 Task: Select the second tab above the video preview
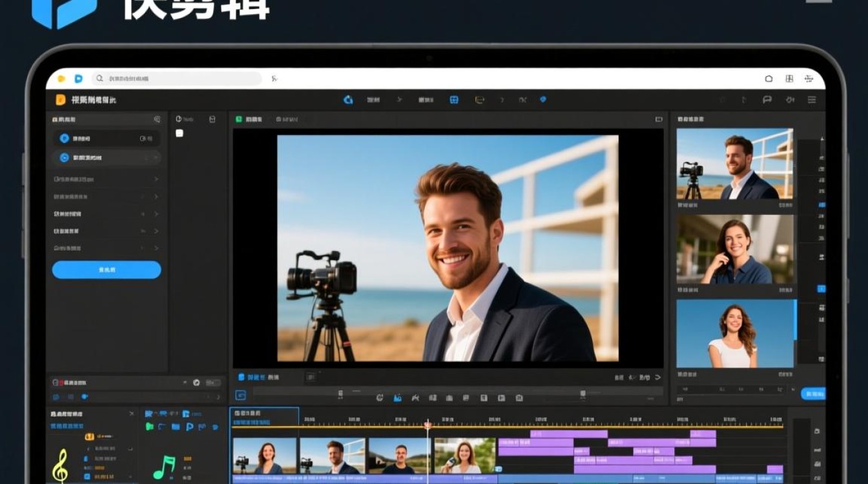[x=287, y=119]
